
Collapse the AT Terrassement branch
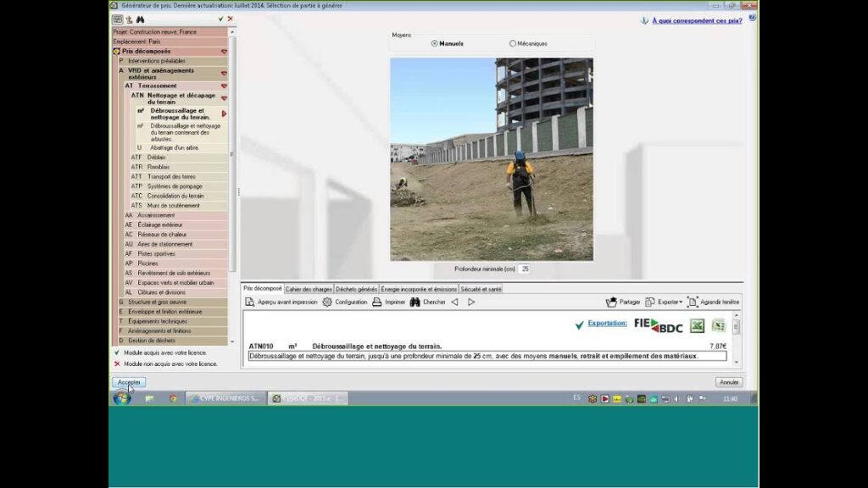coord(224,86)
